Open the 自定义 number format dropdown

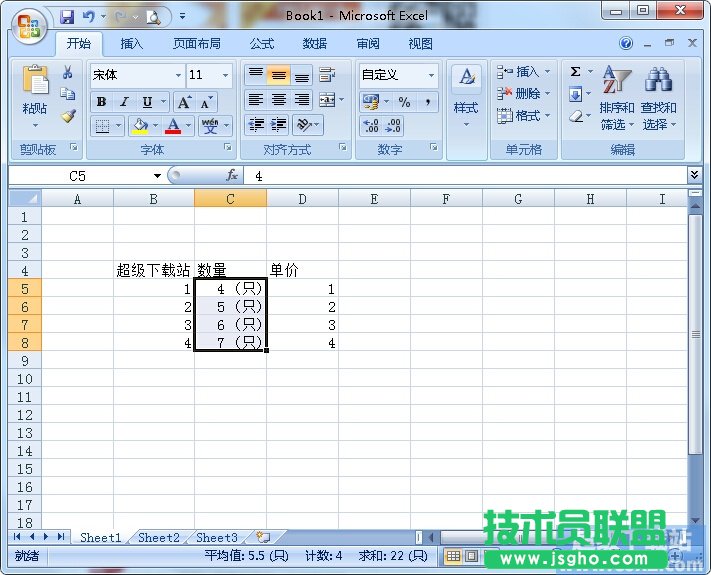(432, 75)
